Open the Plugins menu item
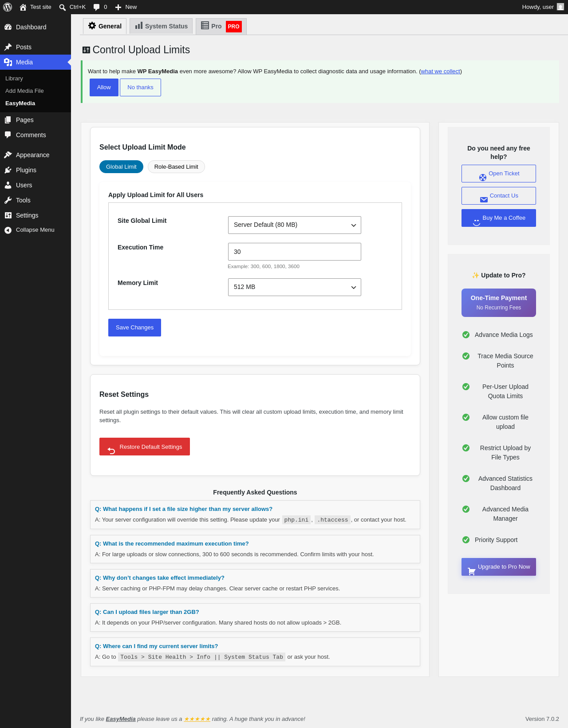Image resolution: width=568 pixels, height=728 pixels. (x=35, y=170)
